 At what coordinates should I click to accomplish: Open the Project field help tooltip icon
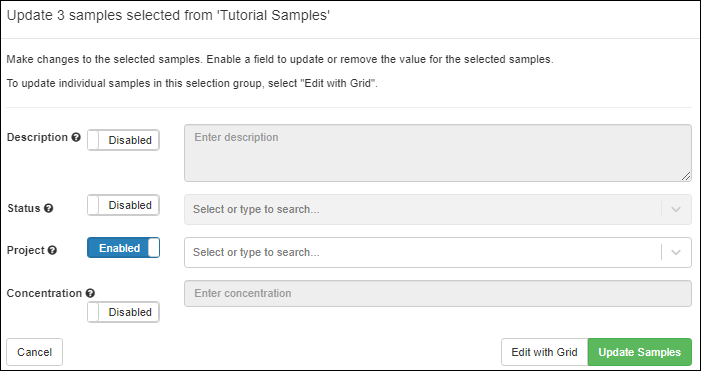click(52, 250)
